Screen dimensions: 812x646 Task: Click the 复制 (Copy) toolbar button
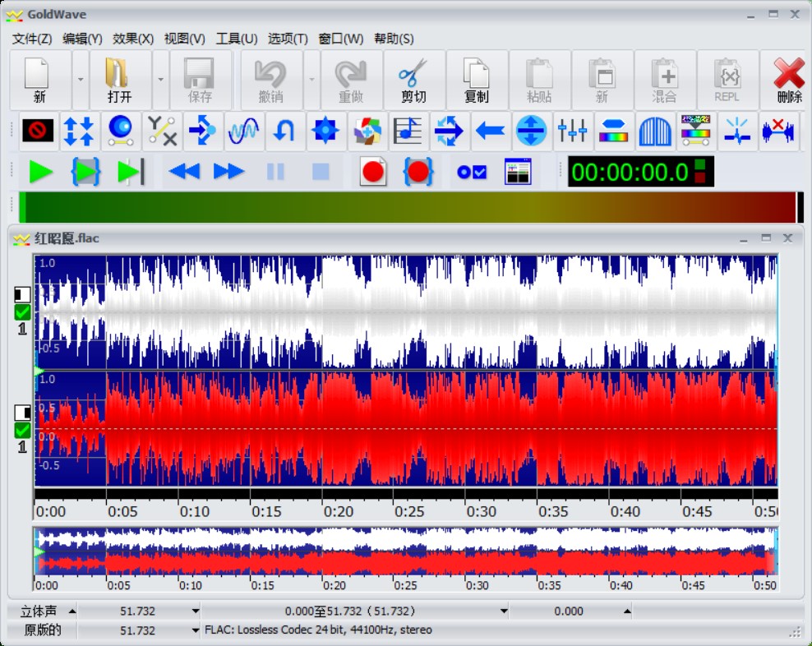pos(477,81)
